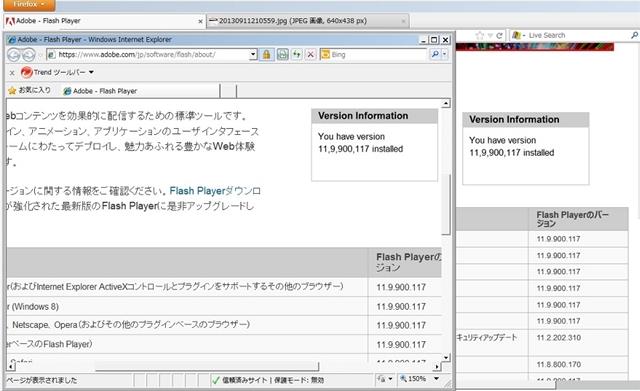
Task: Click the IE address bar URL
Action: [x=137, y=55]
